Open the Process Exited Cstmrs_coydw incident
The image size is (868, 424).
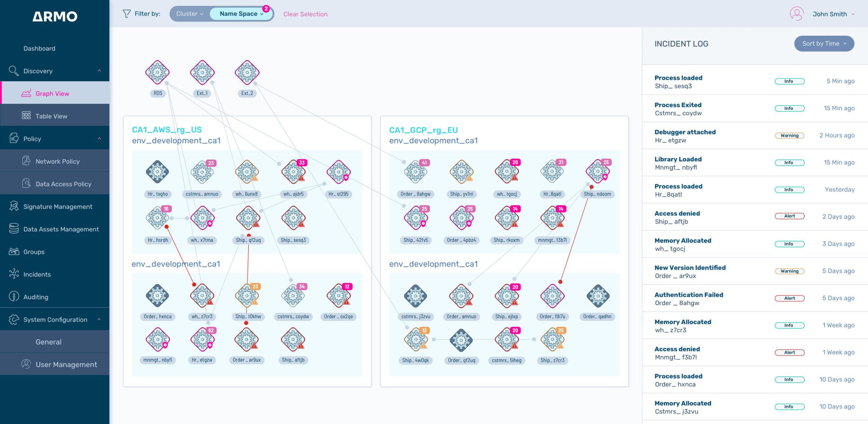[755, 108]
